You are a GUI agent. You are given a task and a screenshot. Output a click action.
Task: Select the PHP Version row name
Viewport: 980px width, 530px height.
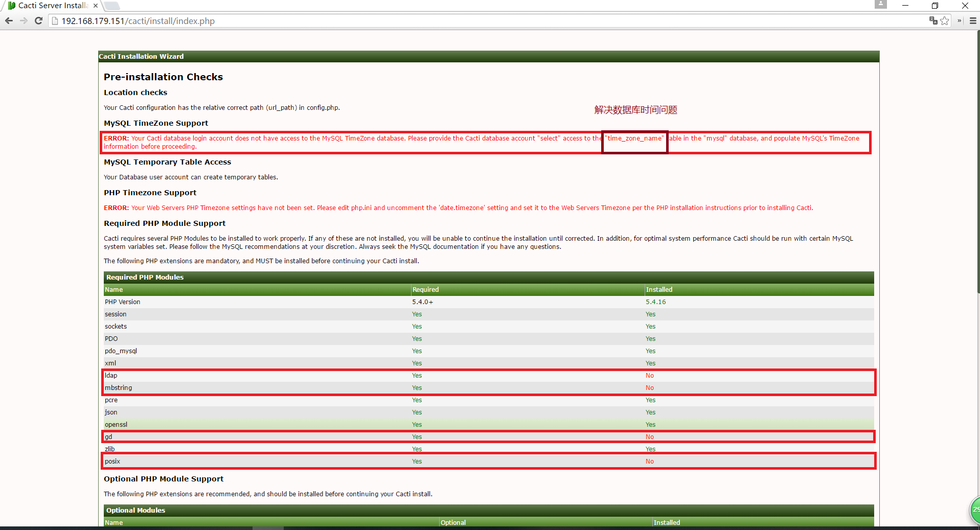pyautogui.click(x=122, y=302)
